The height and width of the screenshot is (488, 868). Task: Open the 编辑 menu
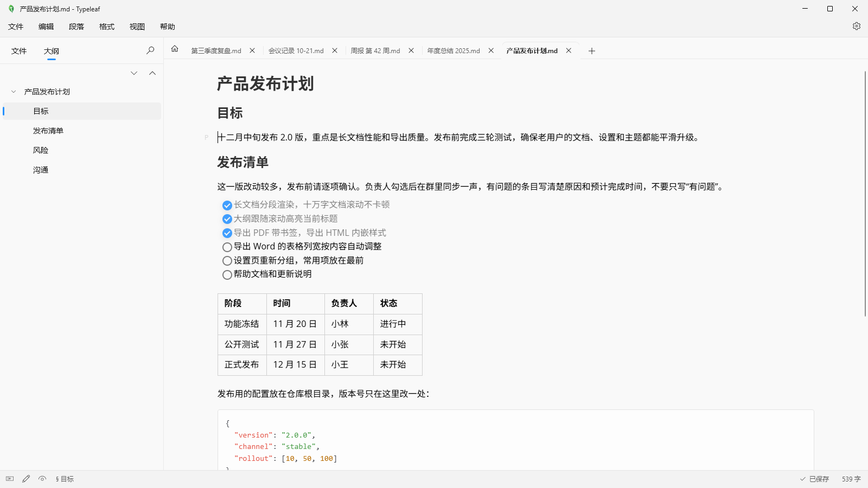[46, 27]
